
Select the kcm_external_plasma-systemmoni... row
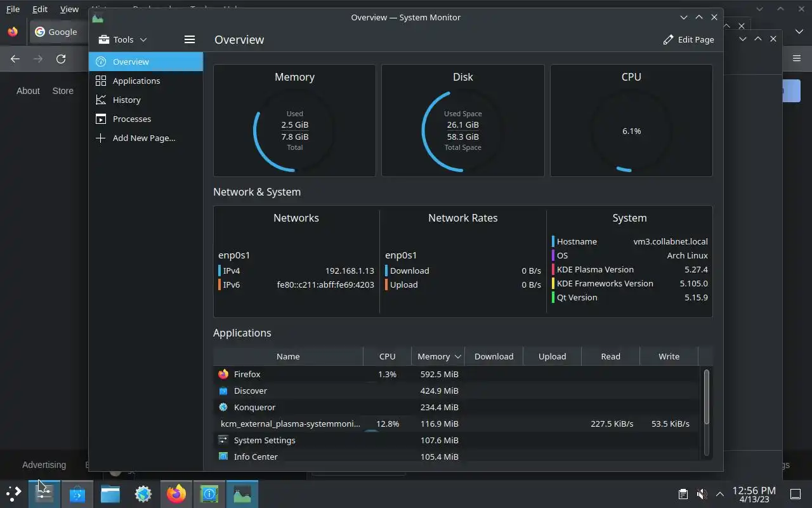tap(457, 424)
